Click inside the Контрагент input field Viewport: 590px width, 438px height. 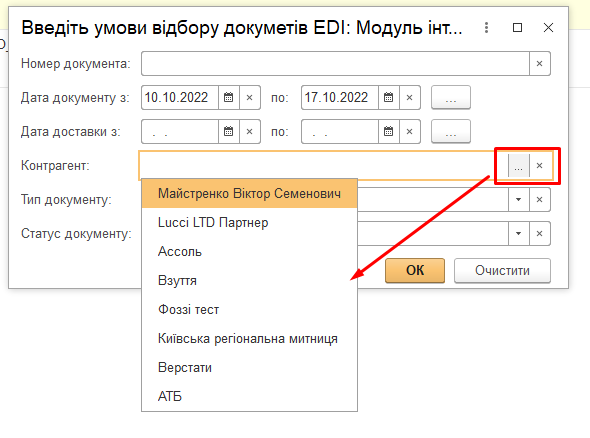point(324,165)
